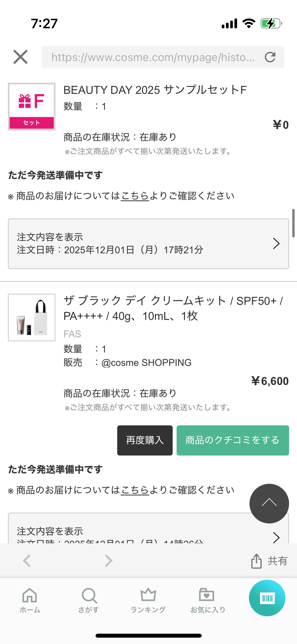
Task: Switch to the ホーム tab
Action: 30,600
